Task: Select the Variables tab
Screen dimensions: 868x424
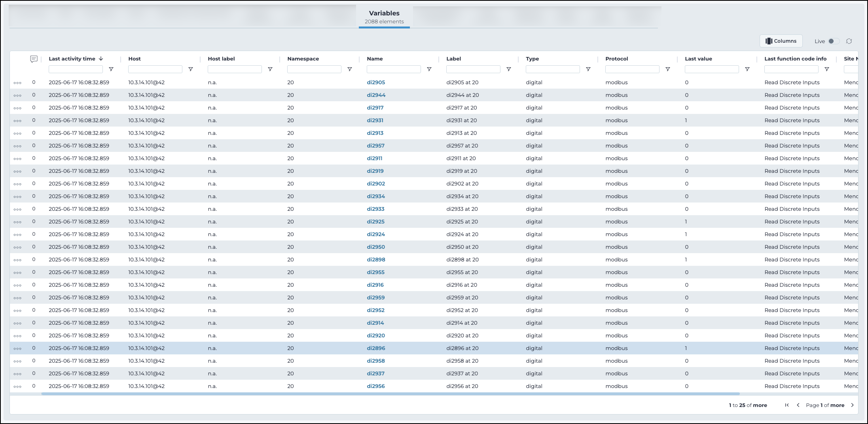Action: coord(384,17)
